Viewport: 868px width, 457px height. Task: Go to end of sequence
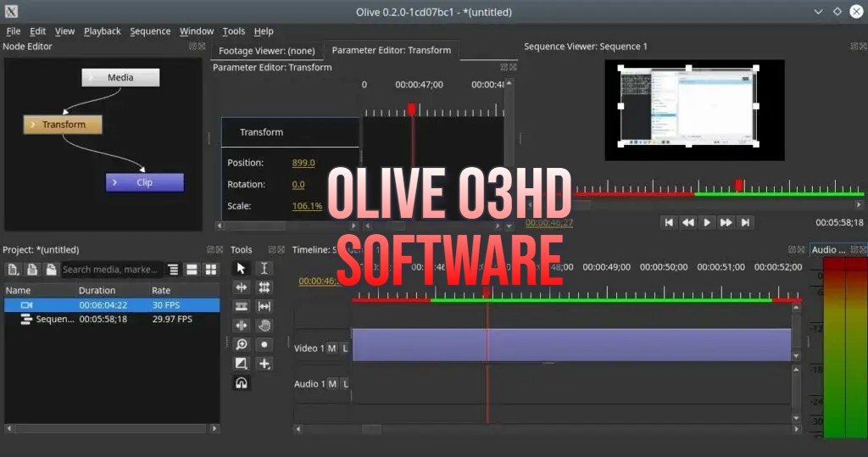(745, 223)
